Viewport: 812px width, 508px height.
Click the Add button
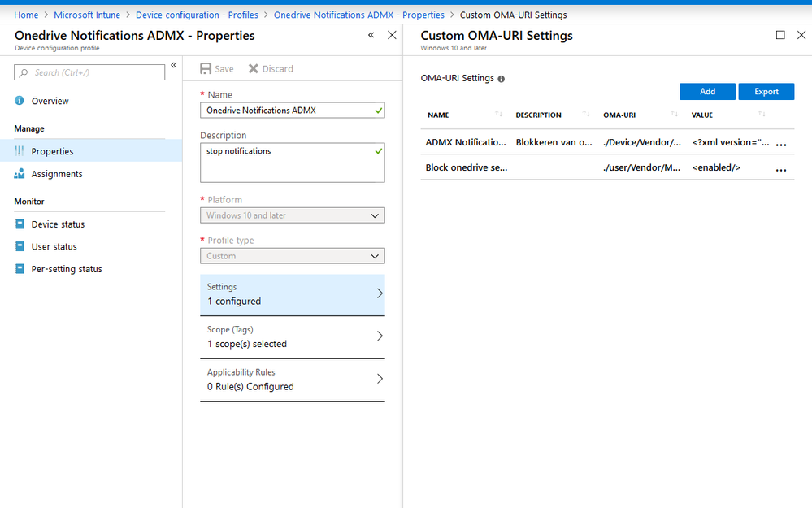coord(707,91)
